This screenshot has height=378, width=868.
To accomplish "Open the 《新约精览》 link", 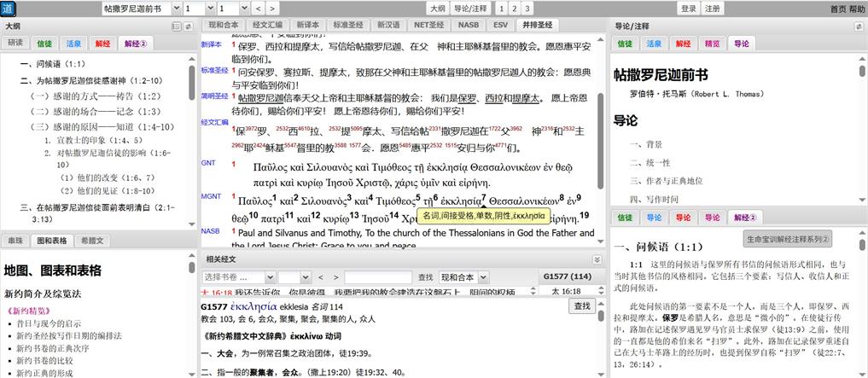I will 26,311.
